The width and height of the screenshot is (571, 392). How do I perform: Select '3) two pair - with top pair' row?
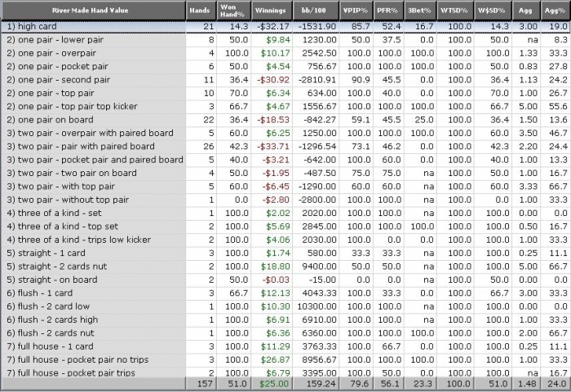(x=285, y=187)
